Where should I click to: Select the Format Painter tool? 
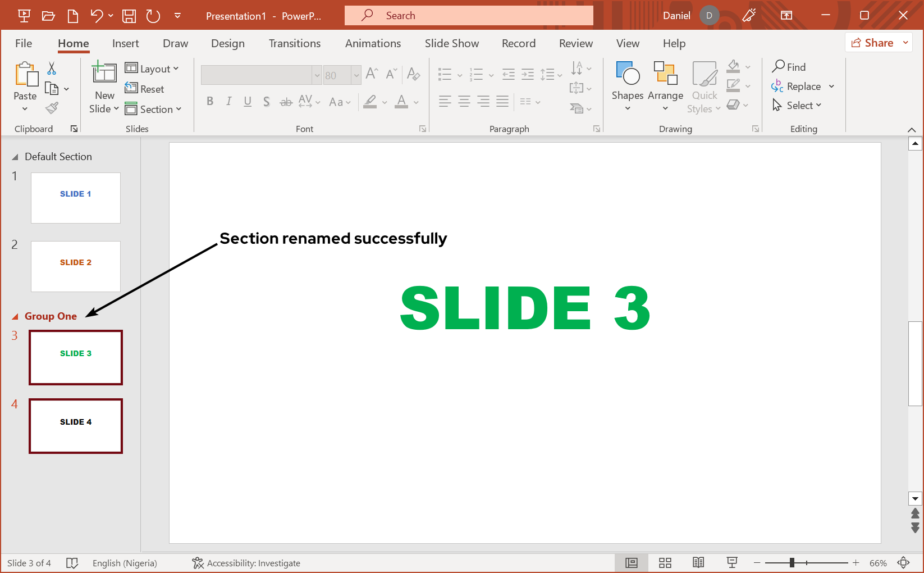pos(52,107)
